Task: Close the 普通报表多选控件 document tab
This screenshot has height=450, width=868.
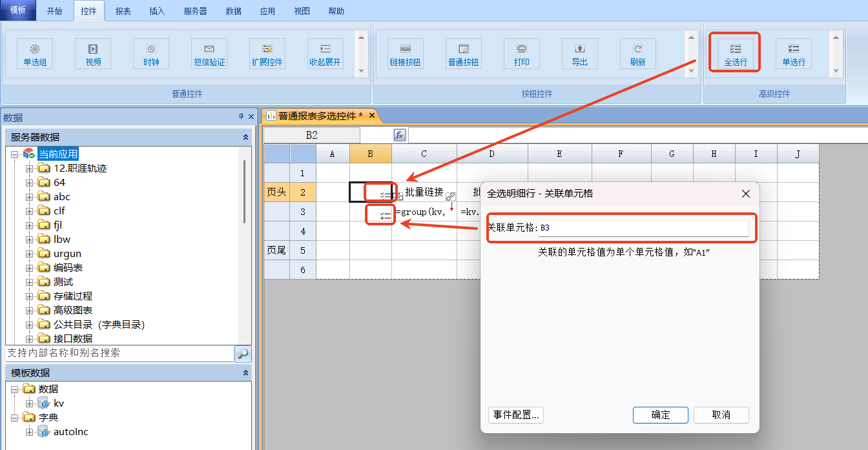Action: 372,116
